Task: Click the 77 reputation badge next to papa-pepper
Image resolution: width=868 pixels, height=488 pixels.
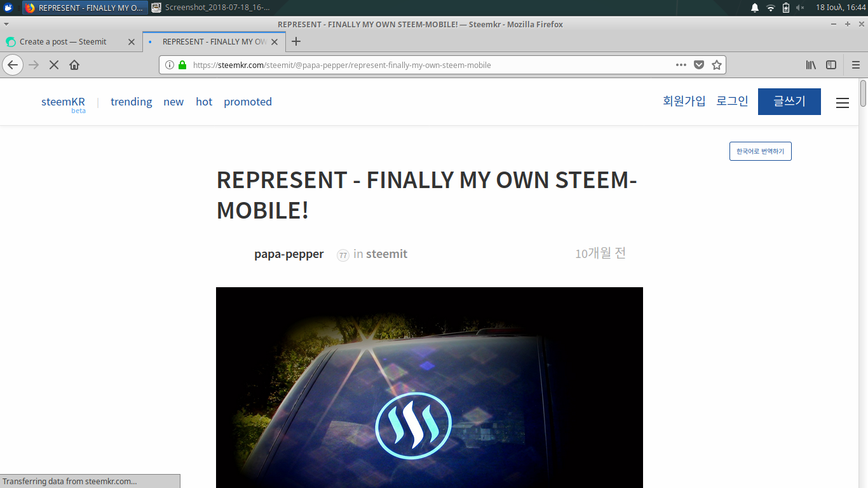Action: click(343, 255)
